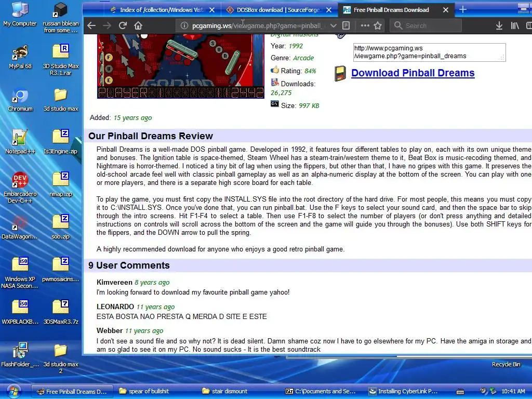The image size is (532, 399).
Task: Click the commenter name Webber
Action: tap(110, 331)
